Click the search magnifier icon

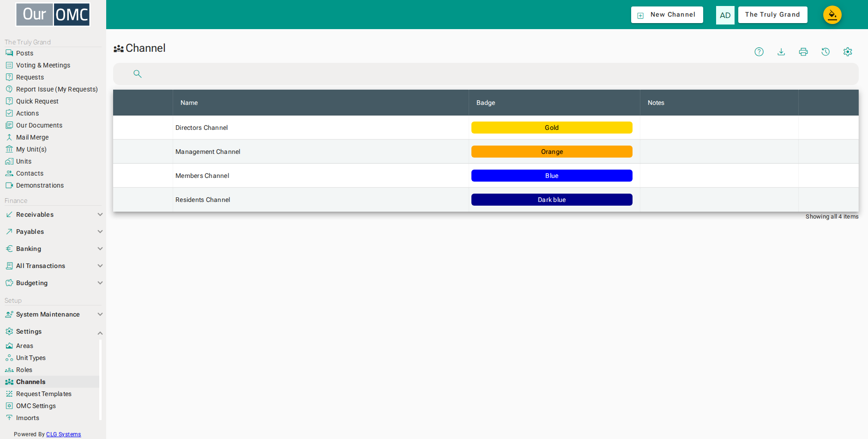138,73
